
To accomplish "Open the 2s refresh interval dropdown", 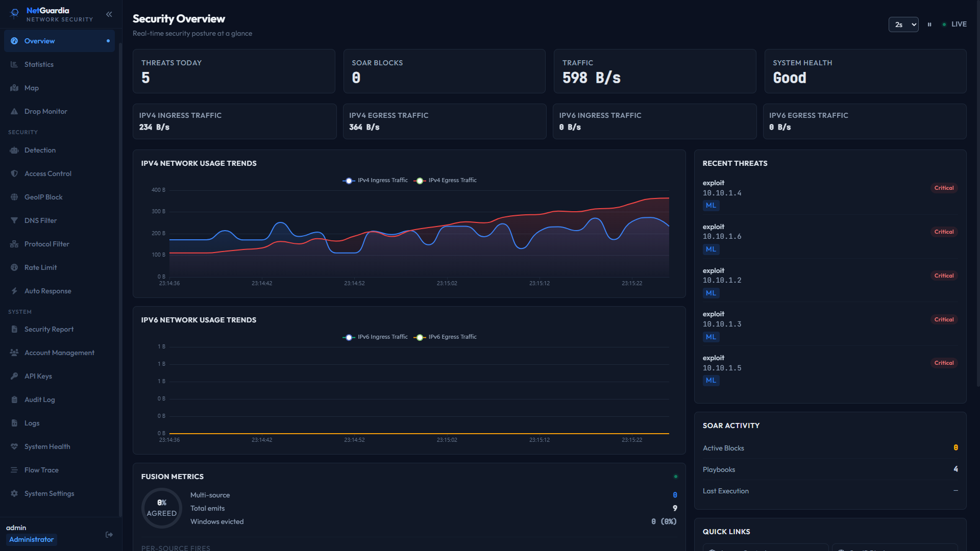I will [903, 24].
